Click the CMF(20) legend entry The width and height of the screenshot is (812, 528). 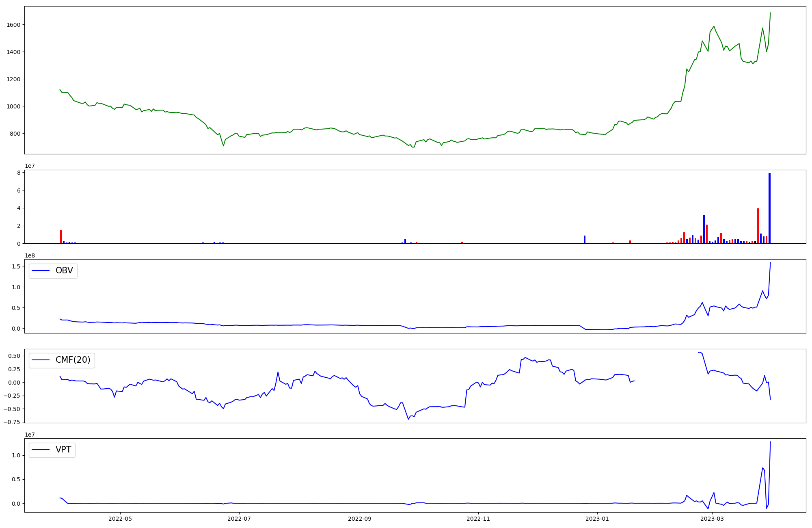coord(73,360)
